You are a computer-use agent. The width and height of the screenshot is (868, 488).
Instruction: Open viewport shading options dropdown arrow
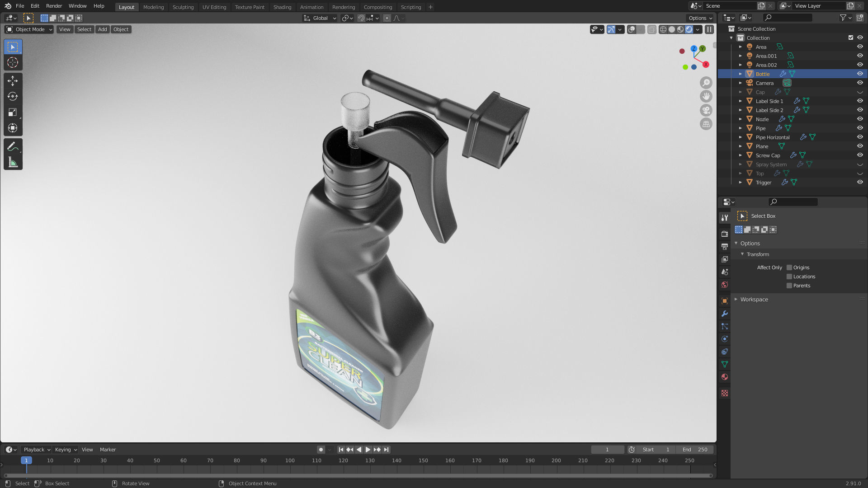point(698,29)
